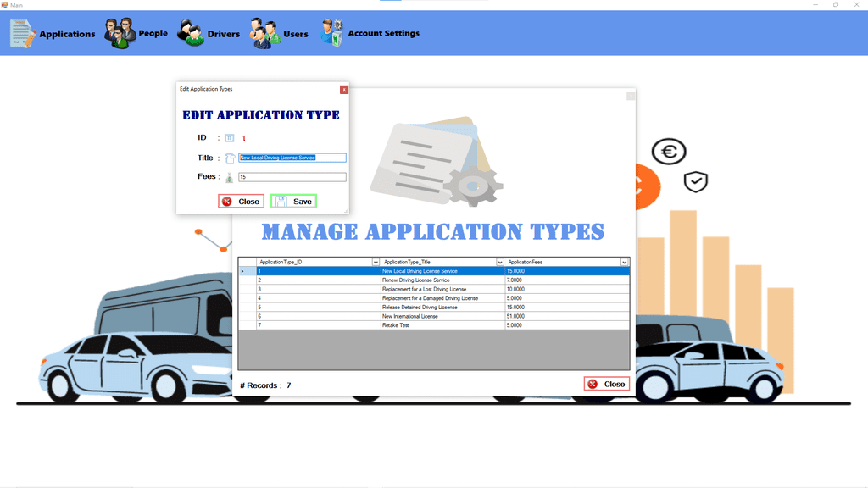Click the Fees money bag icon
The width and height of the screenshot is (868, 488).
[229, 177]
